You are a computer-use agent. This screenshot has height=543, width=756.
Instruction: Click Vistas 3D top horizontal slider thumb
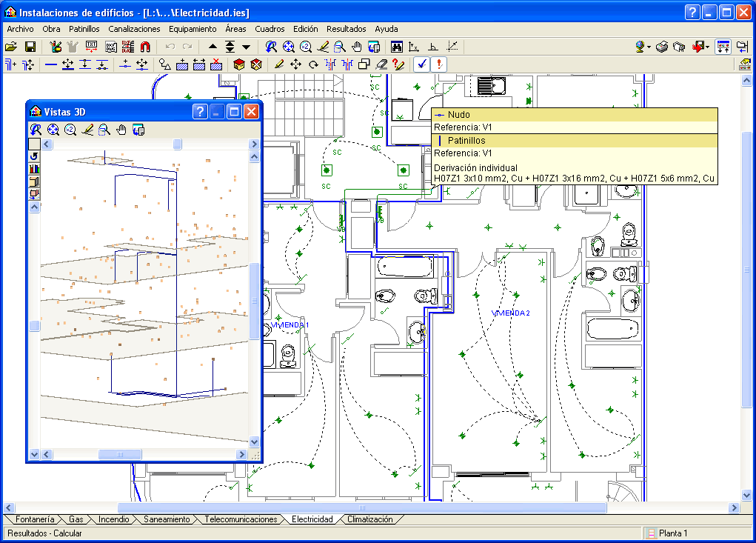(178, 144)
